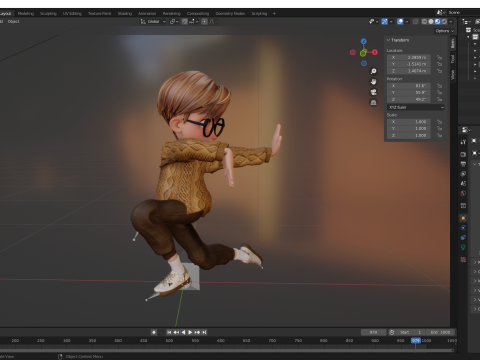Image resolution: width=480 pixels, height=360 pixels.
Task: Switch to rendered viewport shading
Action: click(x=444, y=22)
